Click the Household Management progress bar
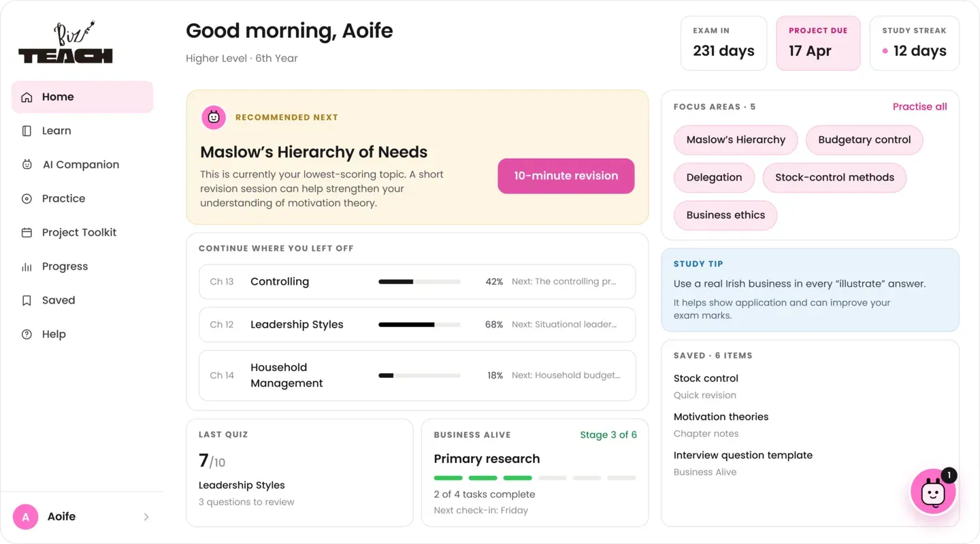980x544 pixels. (x=419, y=375)
